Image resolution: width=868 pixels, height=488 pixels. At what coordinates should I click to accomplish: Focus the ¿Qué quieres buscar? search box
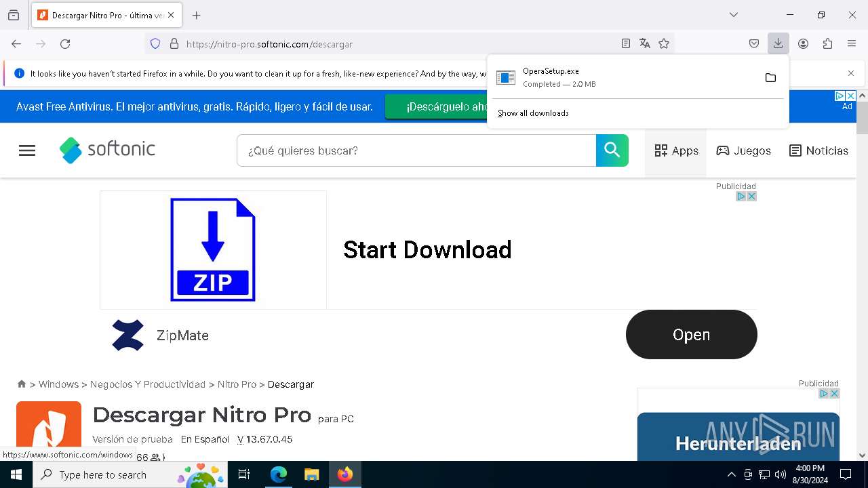(416, 150)
